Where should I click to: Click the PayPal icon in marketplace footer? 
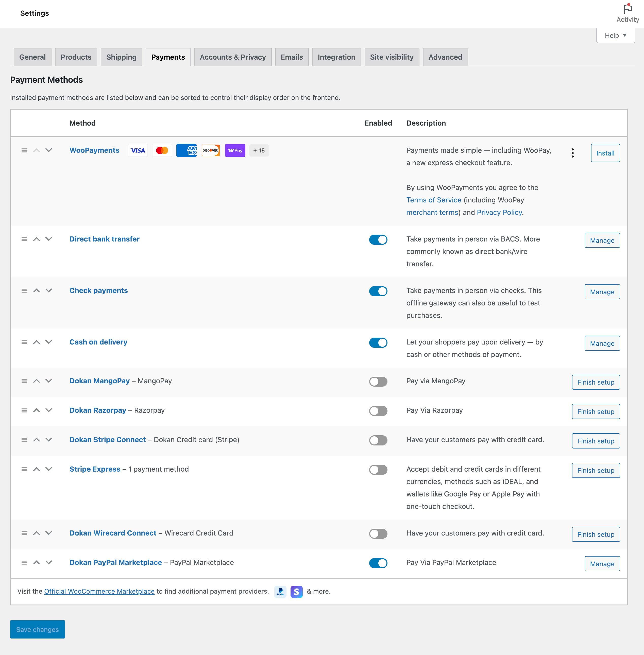tap(280, 591)
